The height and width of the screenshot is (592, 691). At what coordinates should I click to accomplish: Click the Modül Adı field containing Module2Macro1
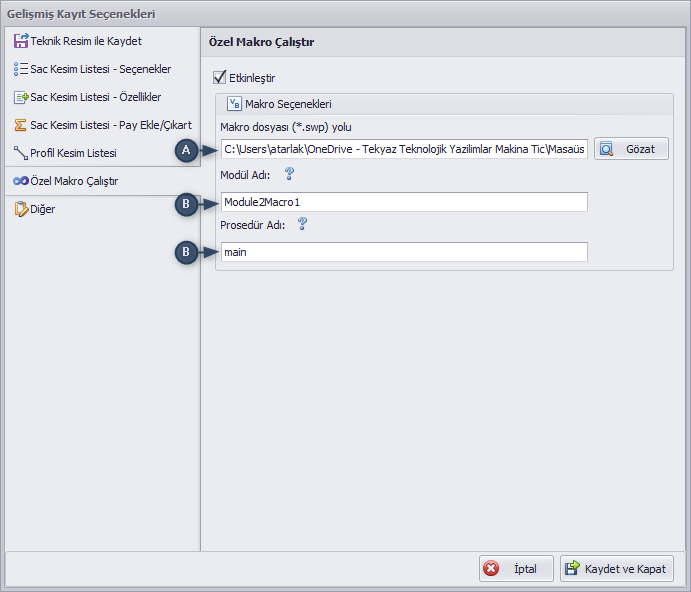404,202
